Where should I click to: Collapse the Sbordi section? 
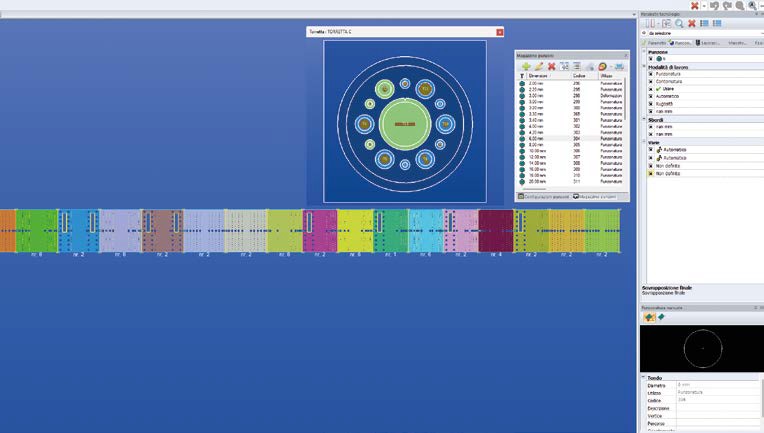[644, 119]
